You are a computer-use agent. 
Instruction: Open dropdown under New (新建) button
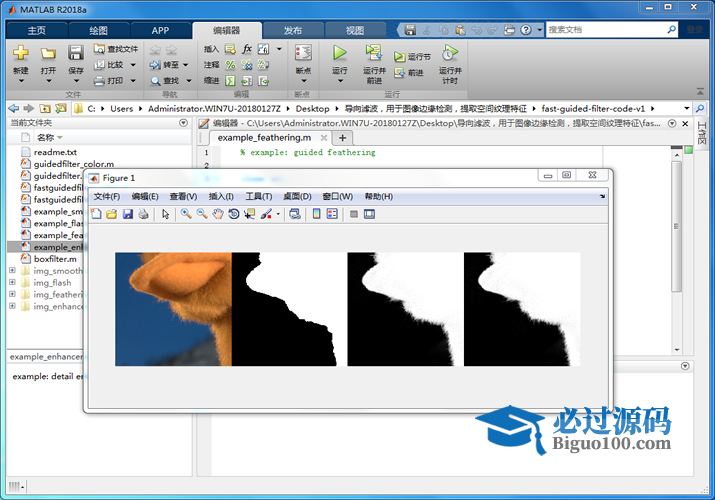pos(21,81)
